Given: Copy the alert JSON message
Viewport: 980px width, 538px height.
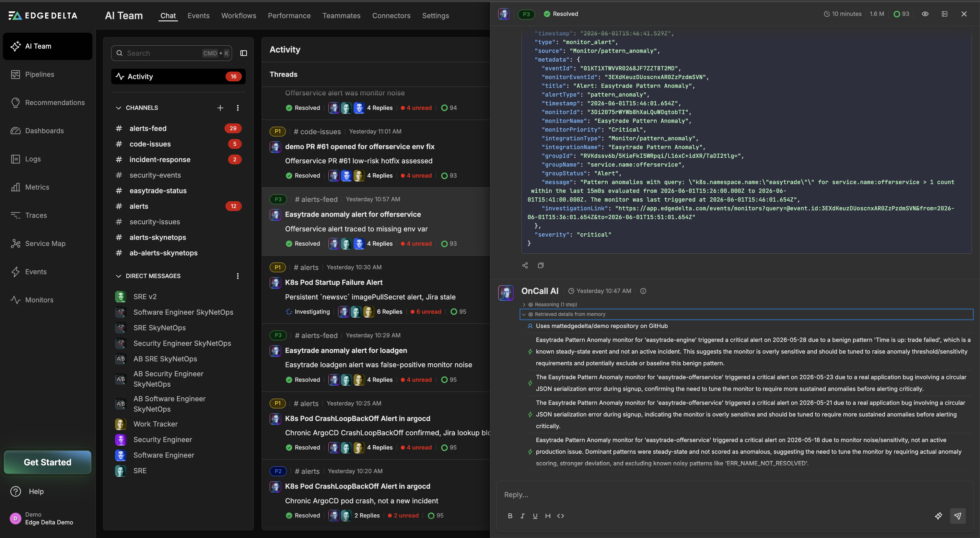Looking at the screenshot, I should pos(541,265).
